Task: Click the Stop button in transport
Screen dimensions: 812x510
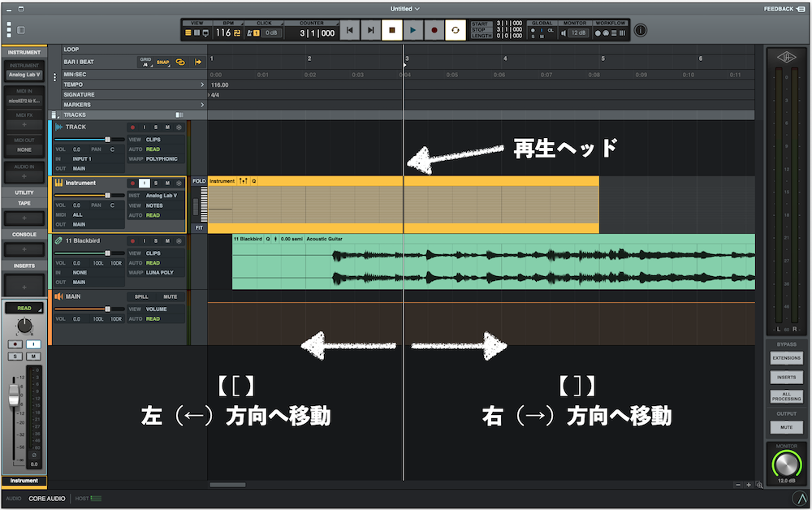Action: [391, 31]
